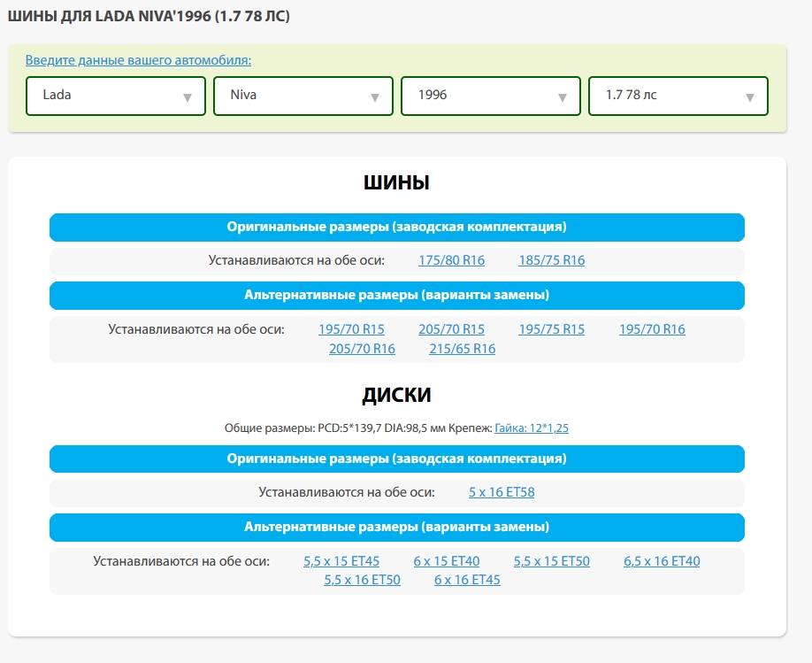Click the 'Введите данные вашего автомобиля' link
Image resolution: width=812 pixels, height=663 pixels.
[138, 60]
